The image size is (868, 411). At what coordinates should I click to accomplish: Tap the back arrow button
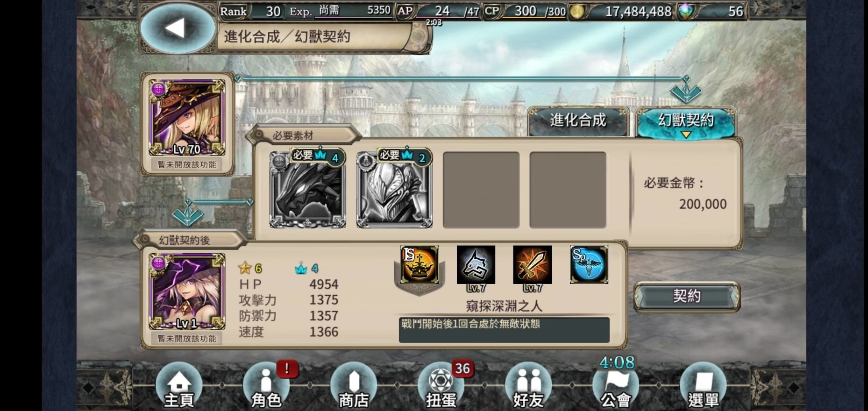(x=178, y=28)
